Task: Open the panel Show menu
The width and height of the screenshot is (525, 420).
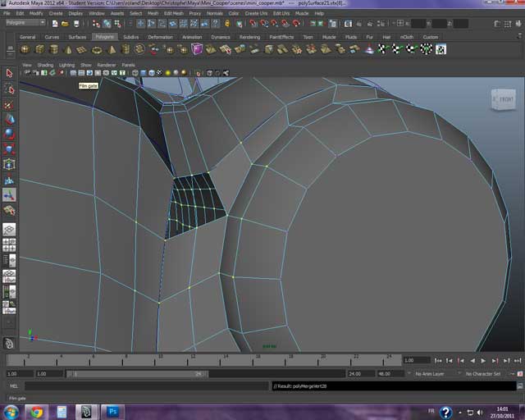Action: [x=85, y=65]
